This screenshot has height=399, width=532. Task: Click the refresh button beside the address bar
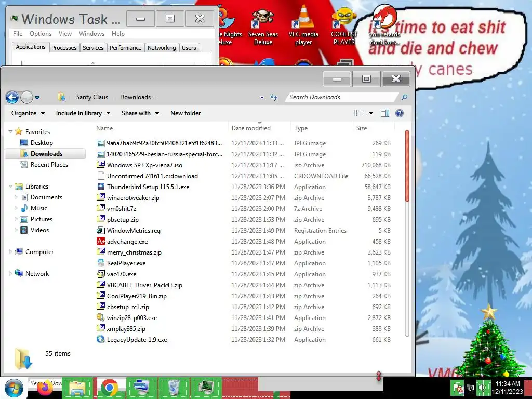(274, 97)
